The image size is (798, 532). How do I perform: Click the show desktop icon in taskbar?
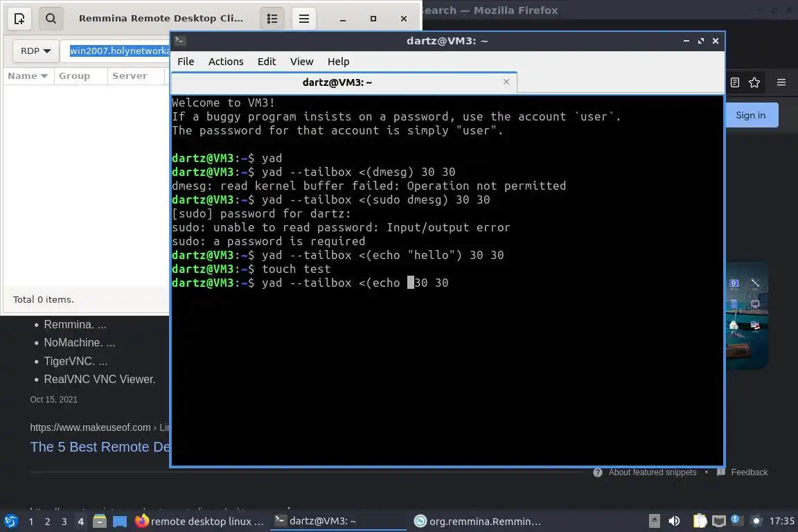click(x=120, y=522)
